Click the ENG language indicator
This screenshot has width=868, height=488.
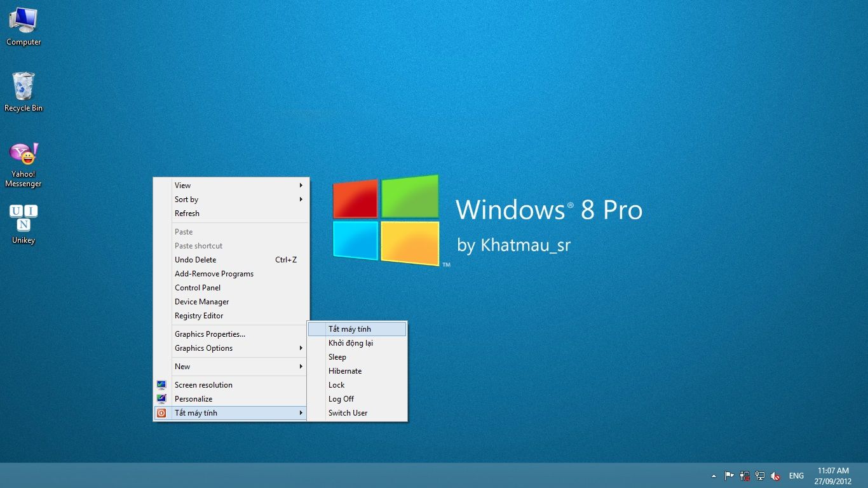click(x=796, y=475)
